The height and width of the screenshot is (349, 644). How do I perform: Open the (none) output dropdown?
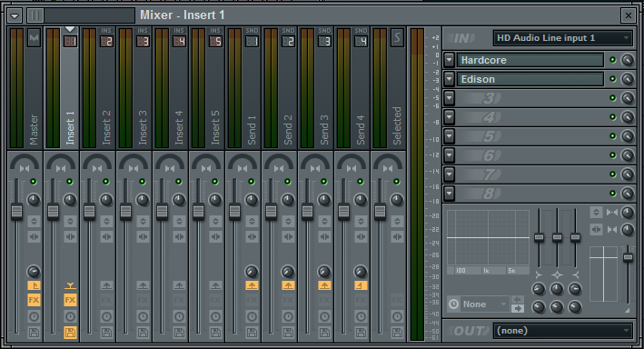562,331
